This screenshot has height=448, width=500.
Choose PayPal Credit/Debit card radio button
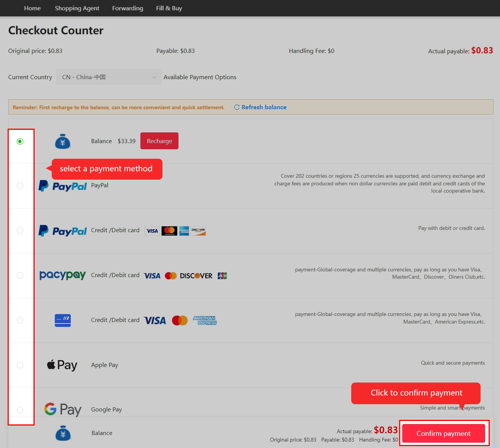click(20, 230)
